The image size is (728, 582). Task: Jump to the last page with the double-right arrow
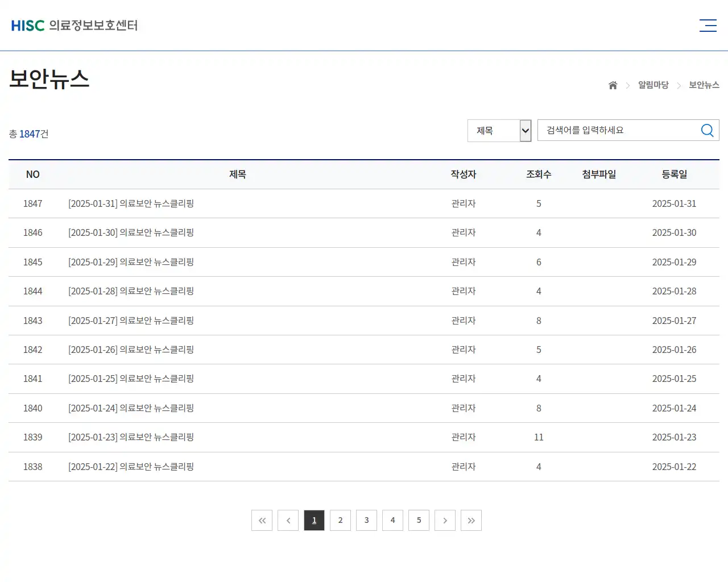click(471, 520)
